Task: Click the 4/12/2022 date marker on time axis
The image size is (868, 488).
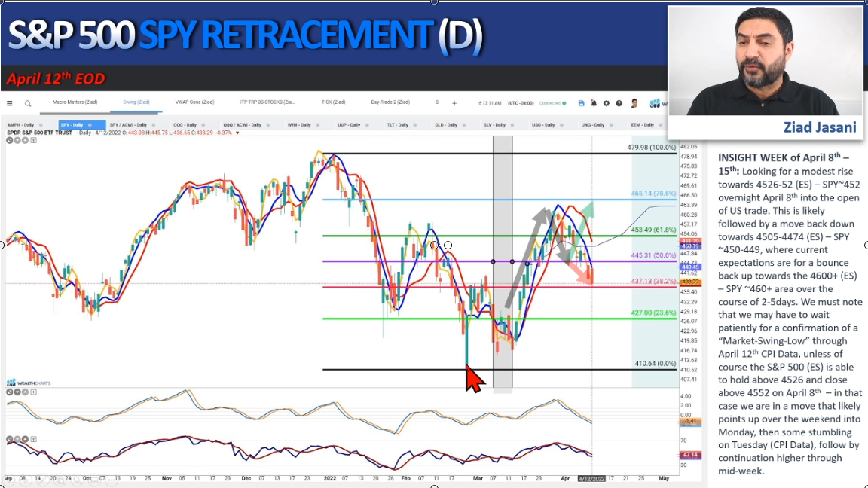Action: coord(591,479)
